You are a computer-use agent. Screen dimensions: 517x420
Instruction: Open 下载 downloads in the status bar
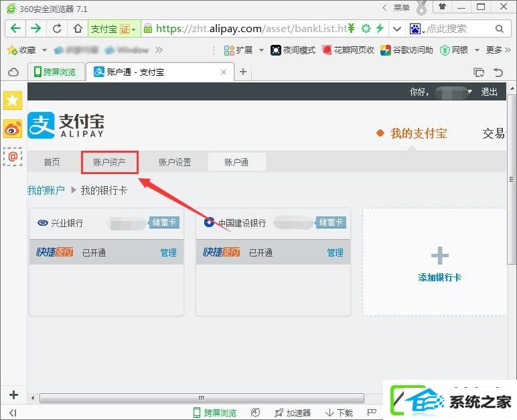340,413
